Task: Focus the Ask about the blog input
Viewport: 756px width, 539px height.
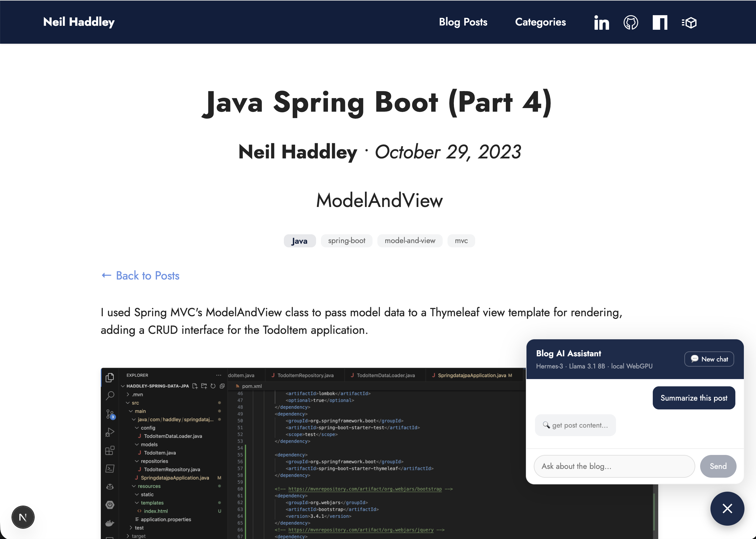Action: [614, 466]
